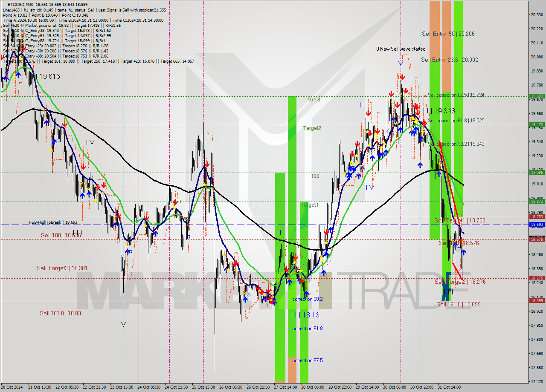Click the 17.470 value on price axis
The image size is (546, 392).
[x=537, y=382]
